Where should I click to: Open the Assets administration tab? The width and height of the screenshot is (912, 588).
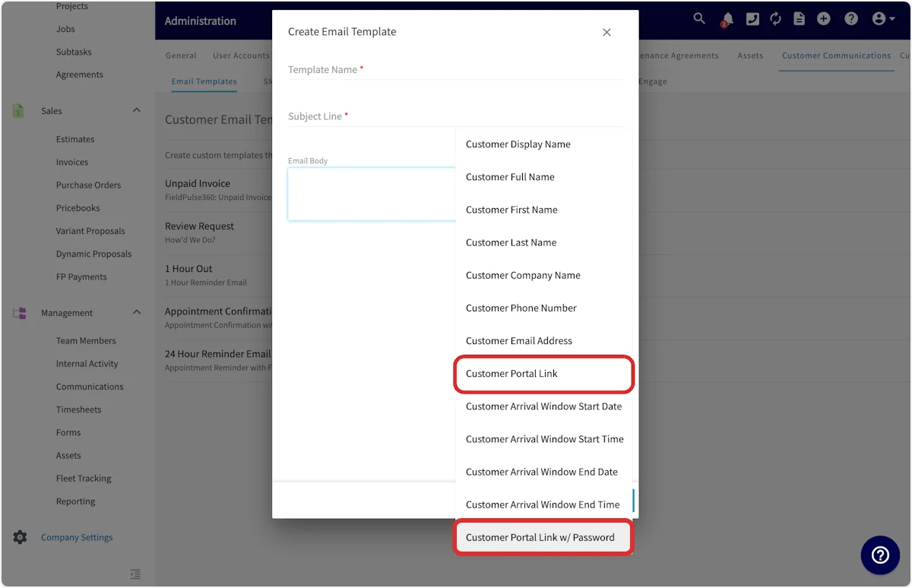750,55
